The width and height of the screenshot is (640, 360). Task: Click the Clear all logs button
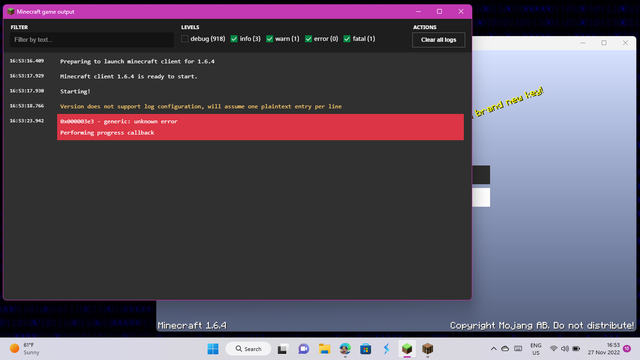click(x=438, y=40)
